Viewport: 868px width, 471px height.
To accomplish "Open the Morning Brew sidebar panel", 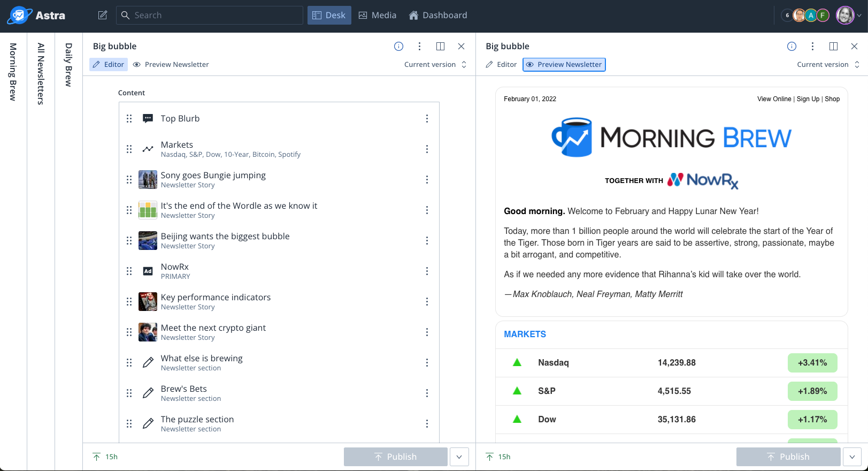I will pos(13,72).
